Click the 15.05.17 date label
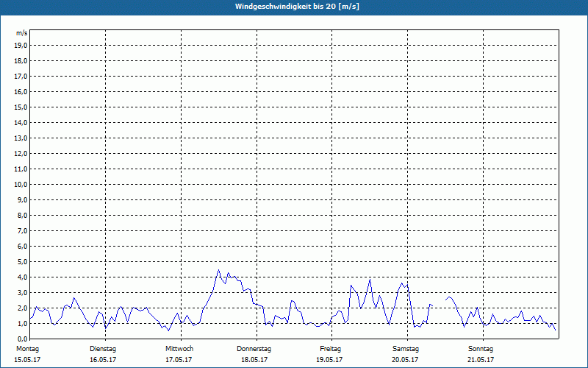 coord(27,360)
